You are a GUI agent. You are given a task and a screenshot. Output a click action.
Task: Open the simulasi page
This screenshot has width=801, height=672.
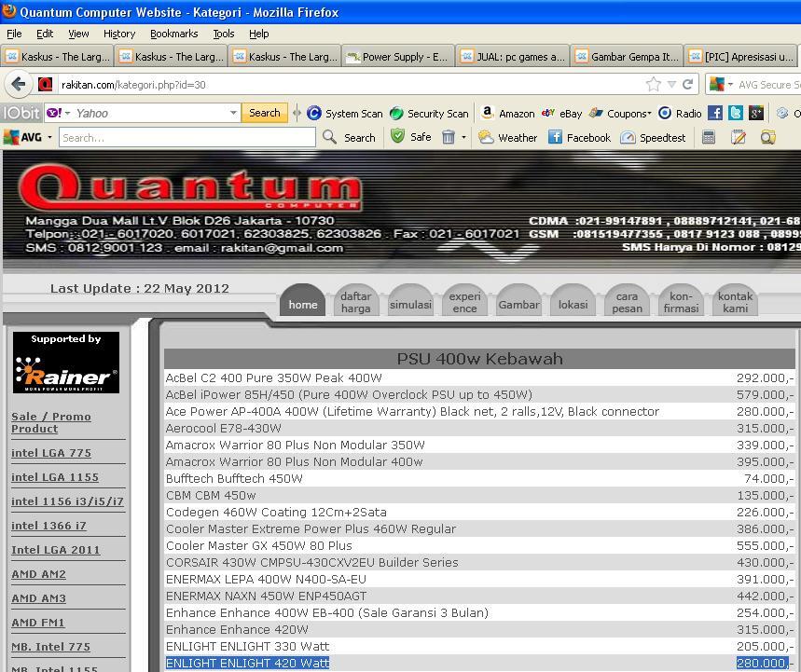(x=410, y=301)
